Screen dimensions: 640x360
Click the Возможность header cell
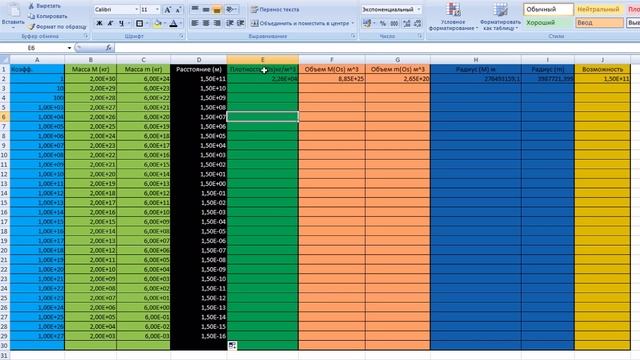point(602,69)
